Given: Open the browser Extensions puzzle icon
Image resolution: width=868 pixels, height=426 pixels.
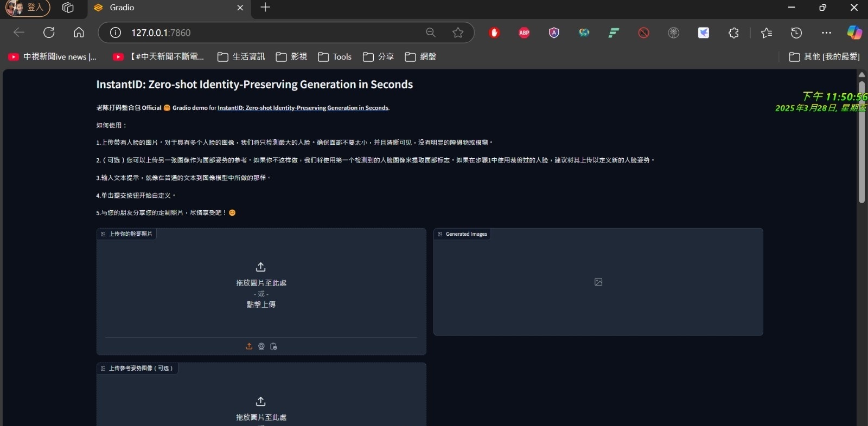Looking at the screenshot, I should pos(733,33).
